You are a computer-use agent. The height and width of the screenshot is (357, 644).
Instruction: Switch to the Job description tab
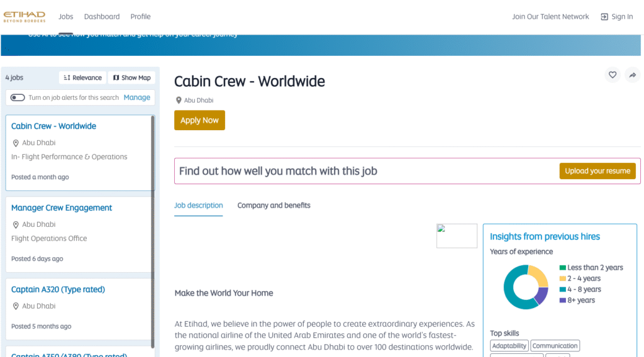pyautogui.click(x=198, y=205)
